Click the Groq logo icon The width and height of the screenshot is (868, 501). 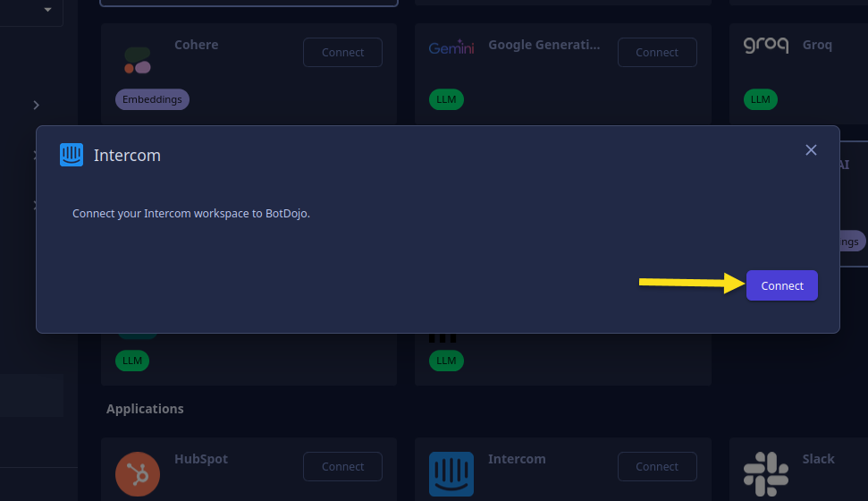(x=766, y=45)
